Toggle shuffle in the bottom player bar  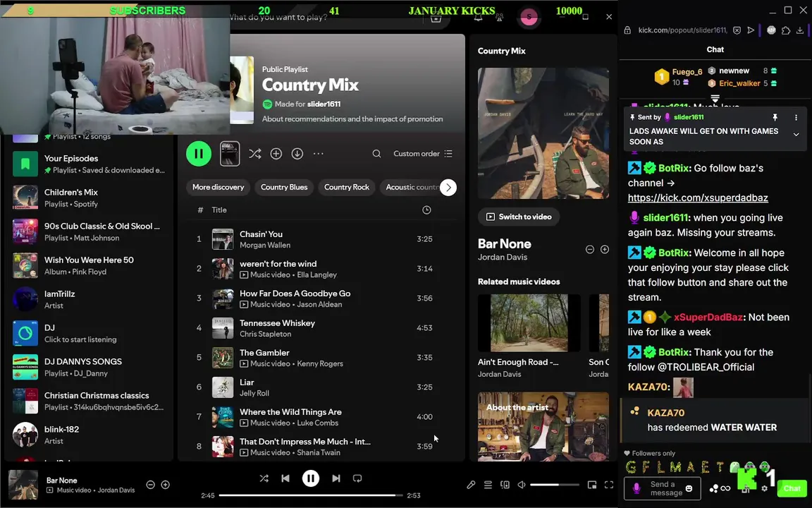264,478
